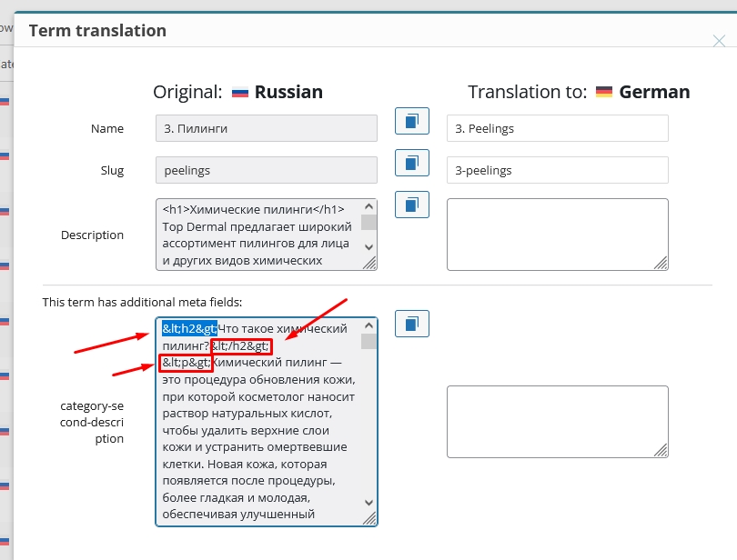Click the 'Russian' original language label
The width and height of the screenshot is (737, 560).
(x=288, y=92)
